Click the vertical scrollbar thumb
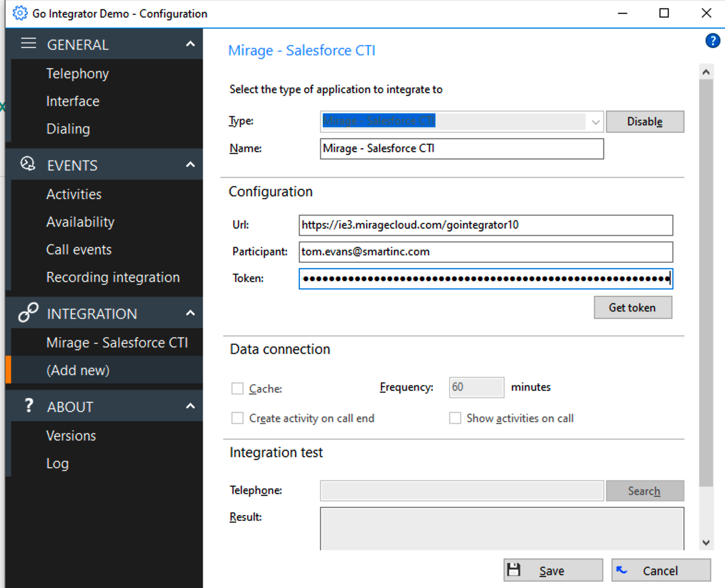The image size is (725, 588). [x=706, y=283]
